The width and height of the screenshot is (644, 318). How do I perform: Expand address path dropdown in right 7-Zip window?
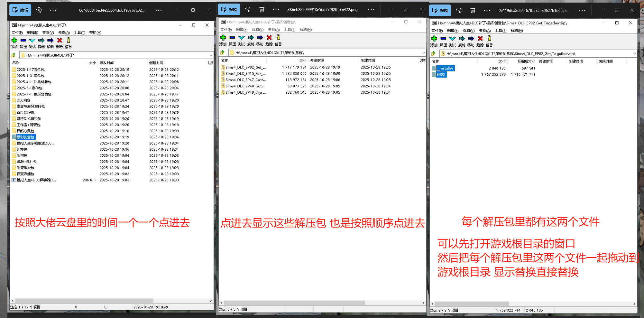click(x=634, y=54)
